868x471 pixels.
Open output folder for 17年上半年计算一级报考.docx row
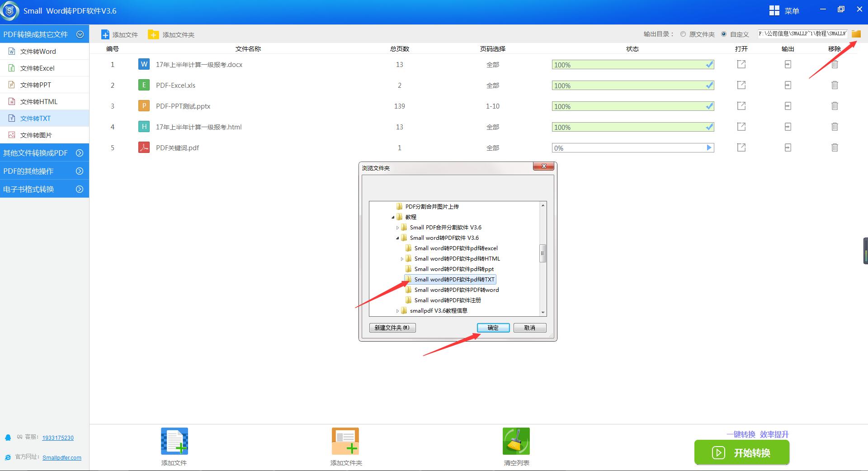[x=788, y=64]
